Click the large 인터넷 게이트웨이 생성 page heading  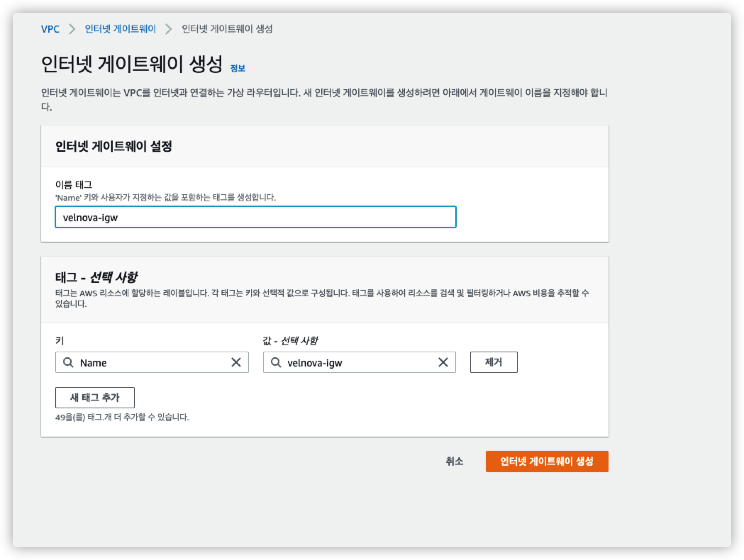(x=132, y=65)
